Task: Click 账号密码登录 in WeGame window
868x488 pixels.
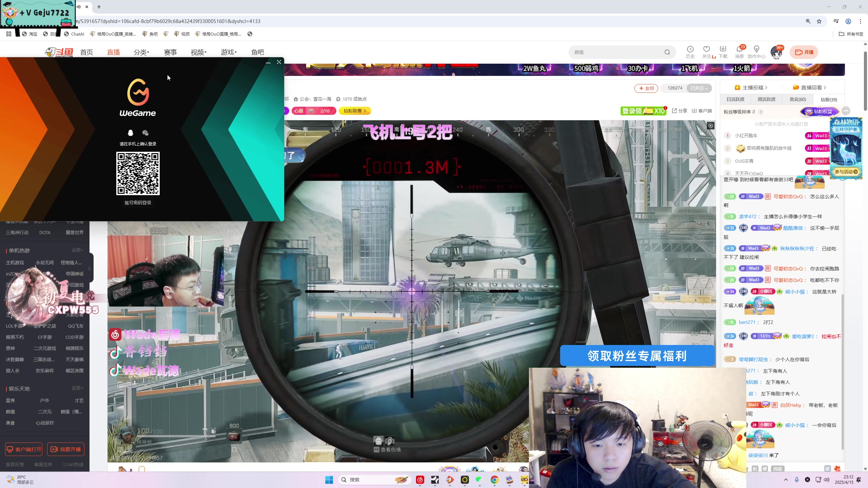Action: (x=138, y=203)
